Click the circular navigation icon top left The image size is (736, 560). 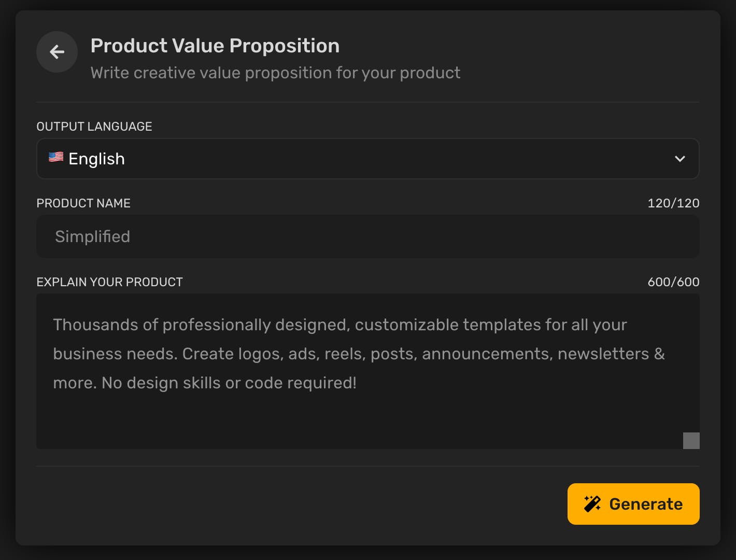click(56, 52)
